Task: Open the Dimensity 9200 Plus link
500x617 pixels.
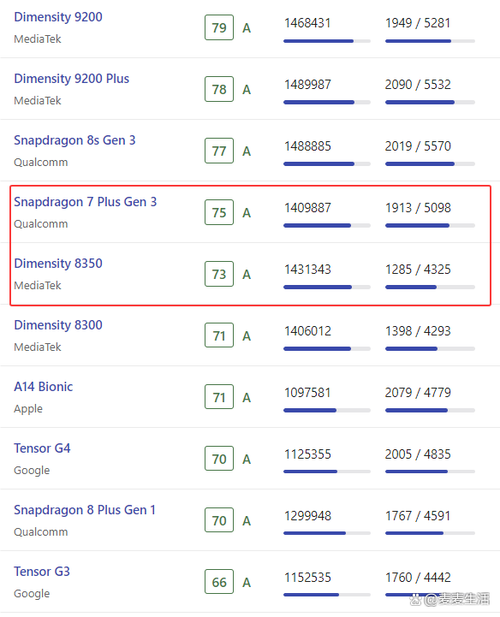Action: click(x=71, y=78)
